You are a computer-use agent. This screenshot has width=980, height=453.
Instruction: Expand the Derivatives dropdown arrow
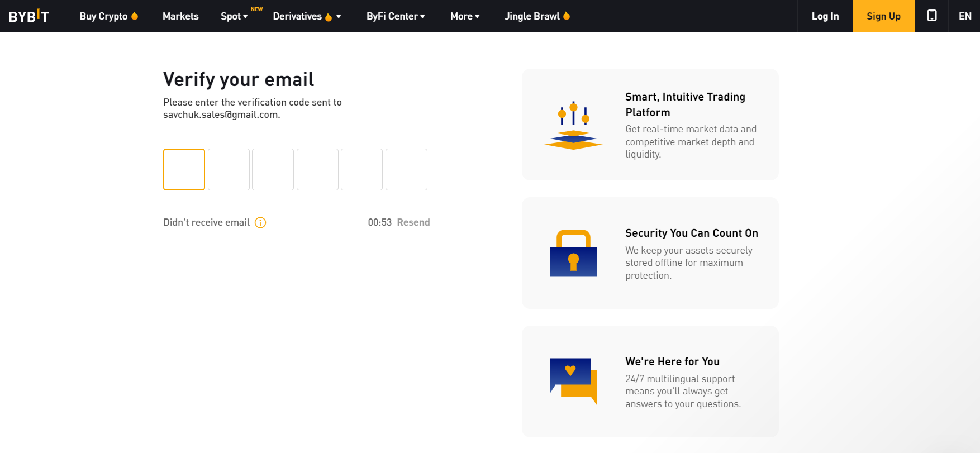[339, 17]
